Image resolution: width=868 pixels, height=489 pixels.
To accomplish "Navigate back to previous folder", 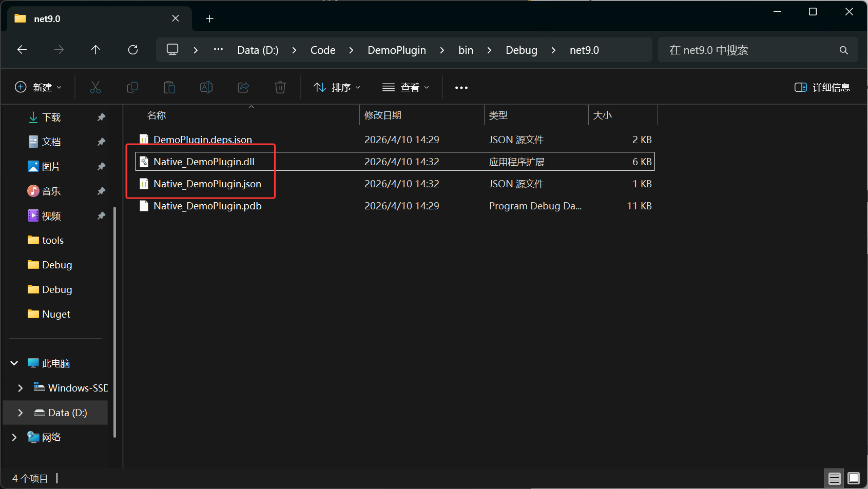I will click(x=22, y=50).
